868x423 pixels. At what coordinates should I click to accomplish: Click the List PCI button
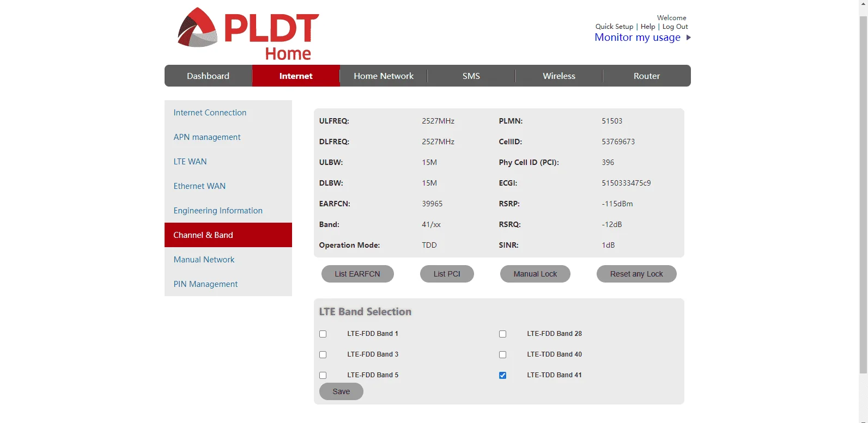[x=447, y=274]
